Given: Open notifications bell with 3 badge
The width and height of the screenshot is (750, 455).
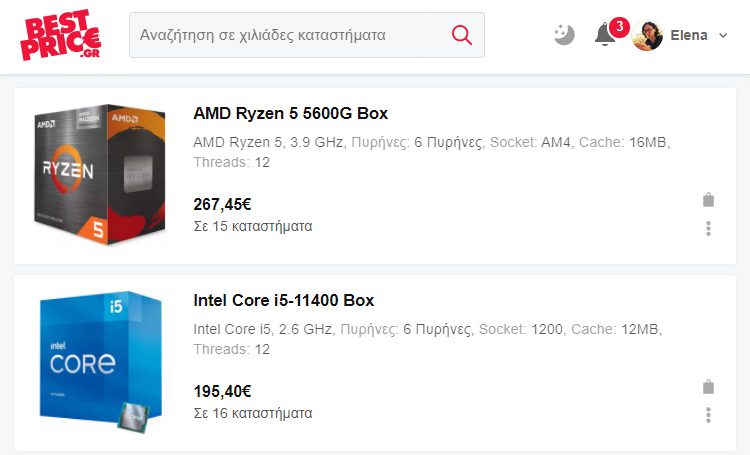Looking at the screenshot, I should tap(611, 33).
